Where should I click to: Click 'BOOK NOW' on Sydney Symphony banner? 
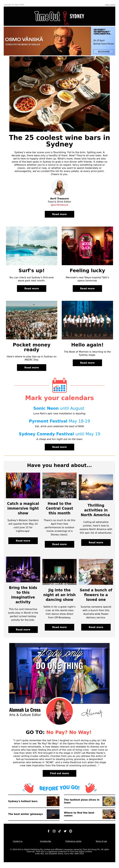(104, 52)
